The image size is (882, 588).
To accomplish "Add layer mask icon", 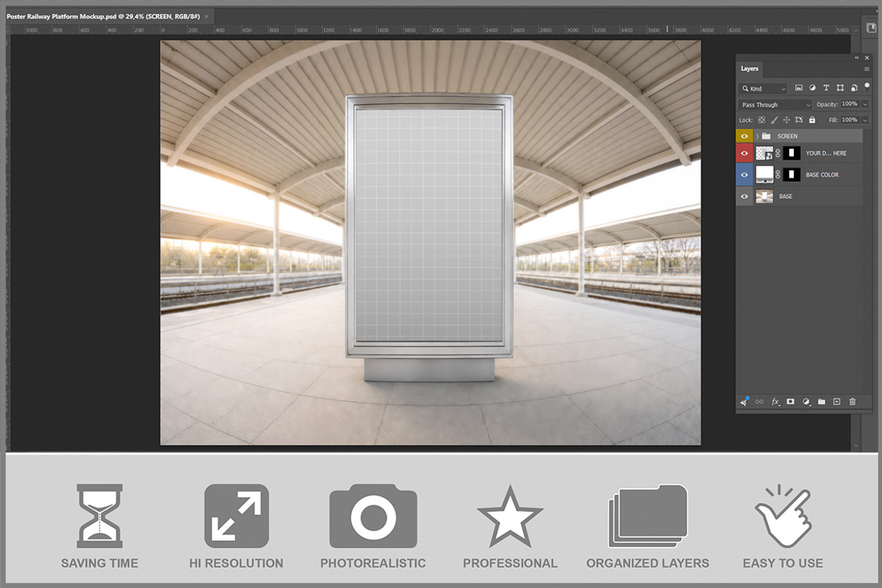I will [x=790, y=402].
